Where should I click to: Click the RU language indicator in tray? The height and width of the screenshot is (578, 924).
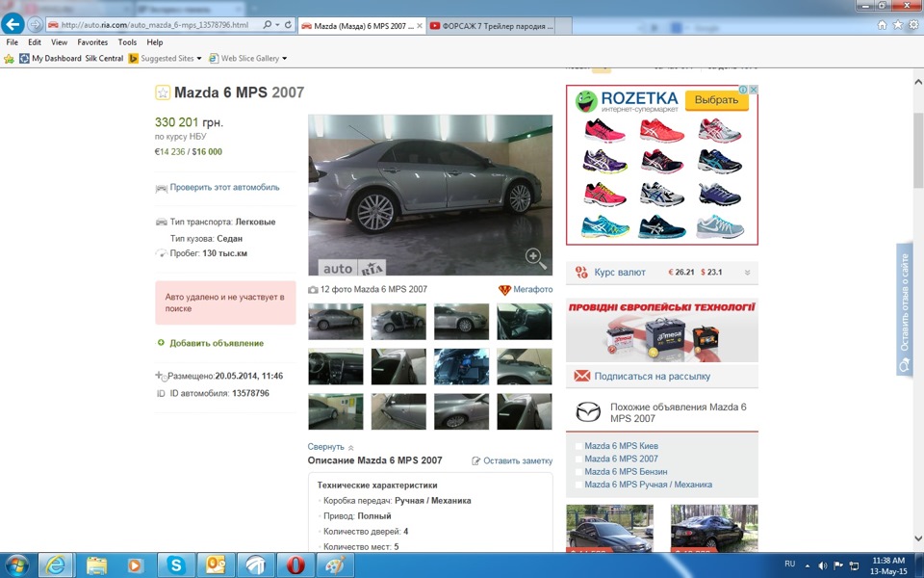point(789,565)
